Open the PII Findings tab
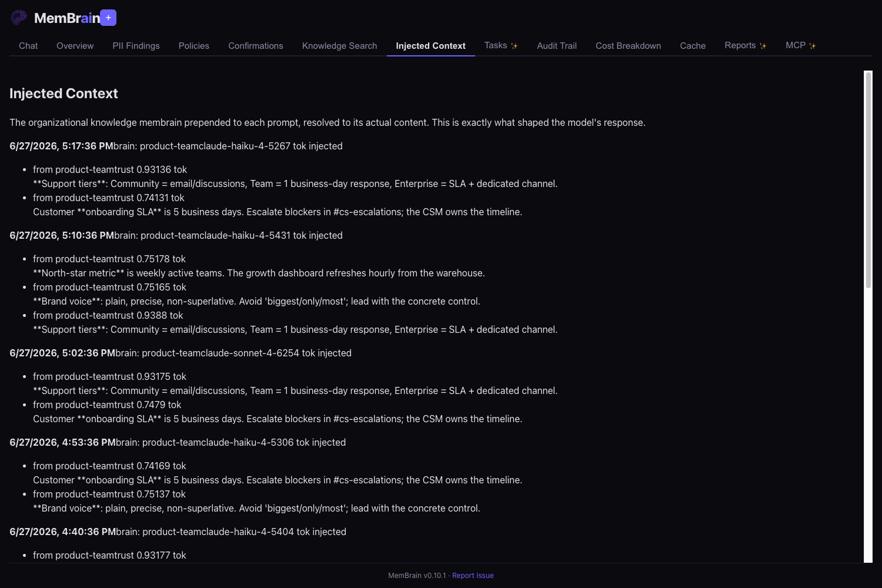This screenshot has height=588, width=882. 136,46
